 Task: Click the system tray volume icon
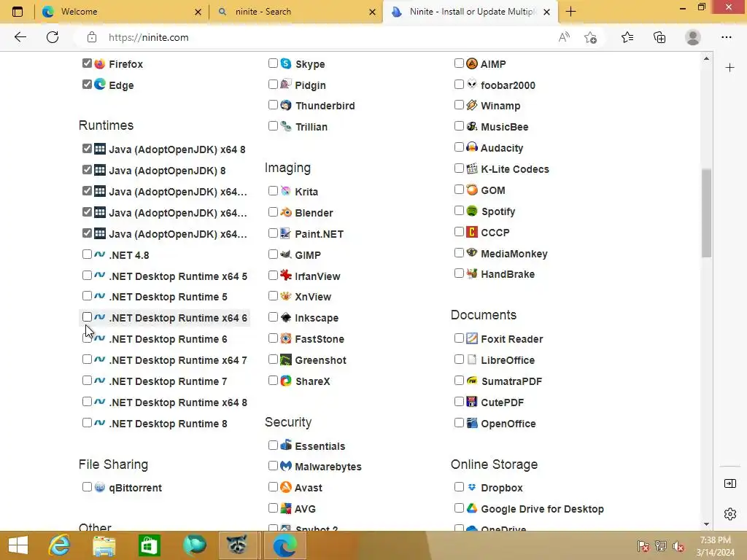[x=678, y=546]
